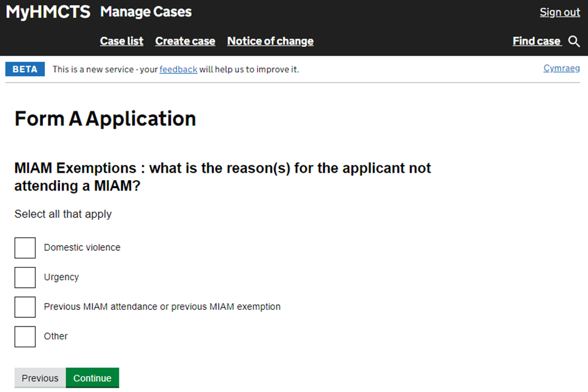Go to Create case

(x=185, y=41)
